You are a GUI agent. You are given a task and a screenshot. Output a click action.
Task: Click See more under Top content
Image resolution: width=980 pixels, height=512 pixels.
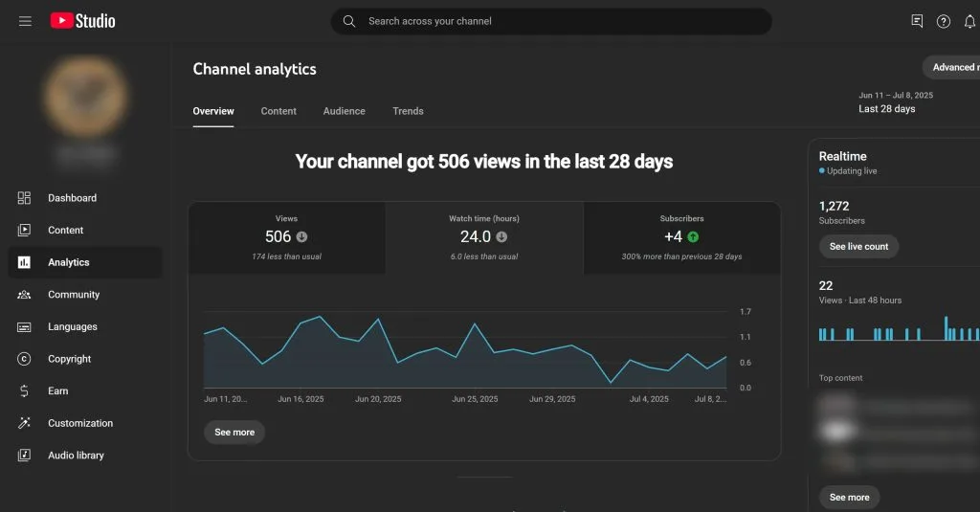850,497
